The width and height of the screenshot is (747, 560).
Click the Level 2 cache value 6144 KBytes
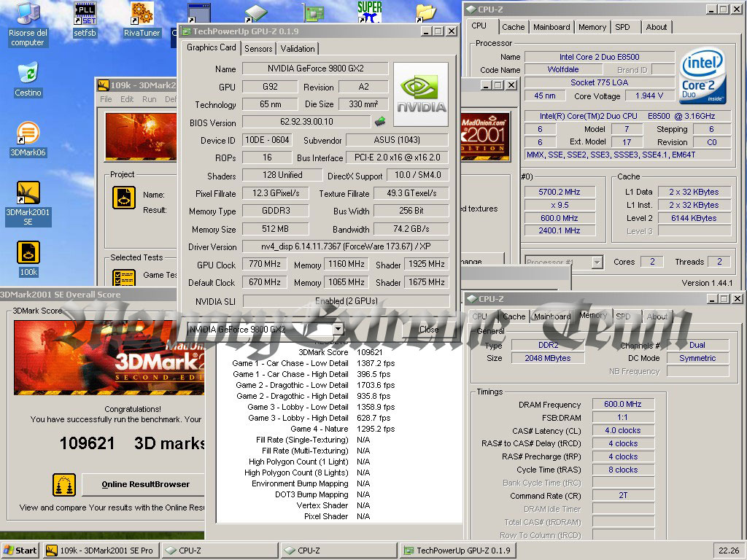(694, 218)
